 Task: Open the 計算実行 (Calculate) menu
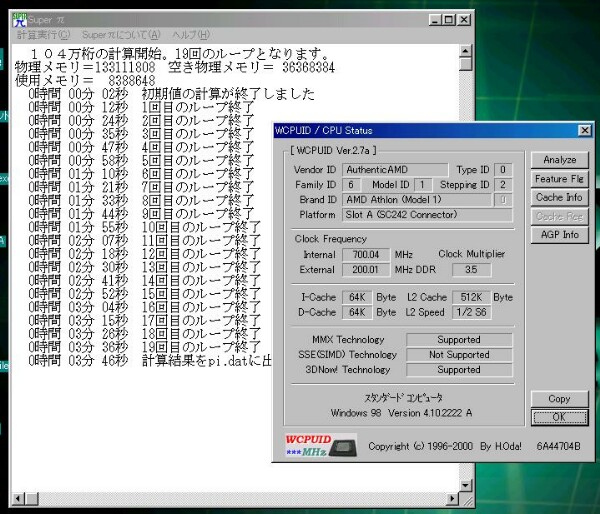43,35
